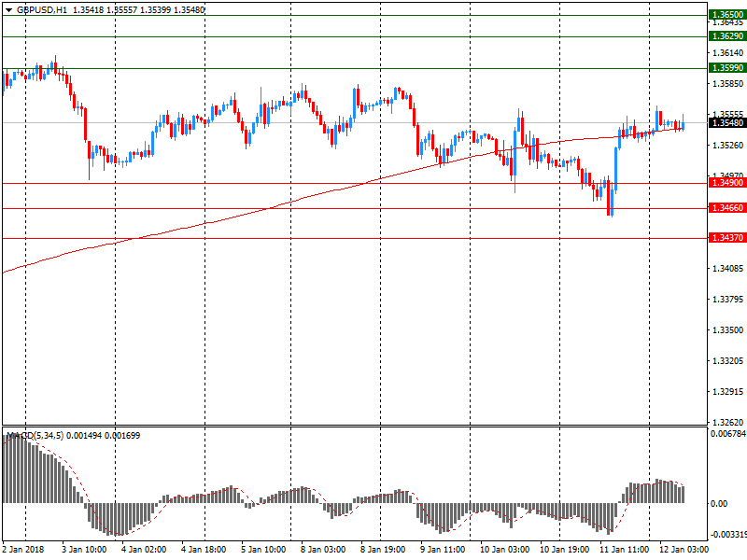
Task: Click the MACD(5,34,5) indicator label
Action: (35, 435)
